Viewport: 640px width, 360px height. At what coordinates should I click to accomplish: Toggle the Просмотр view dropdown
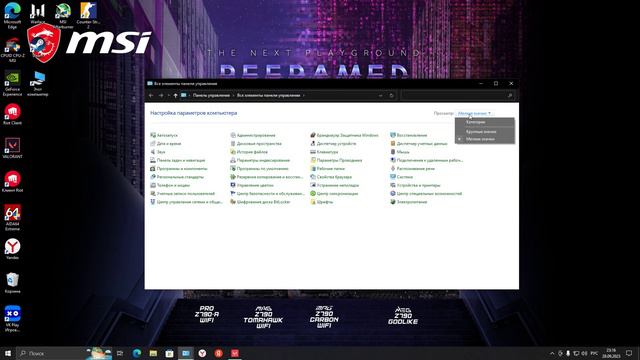pyautogui.click(x=474, y=113)
